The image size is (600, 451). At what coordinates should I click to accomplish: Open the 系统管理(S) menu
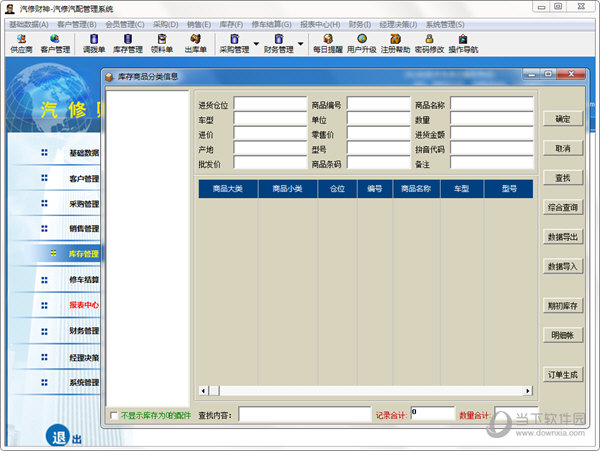click(x=445, y=24)
